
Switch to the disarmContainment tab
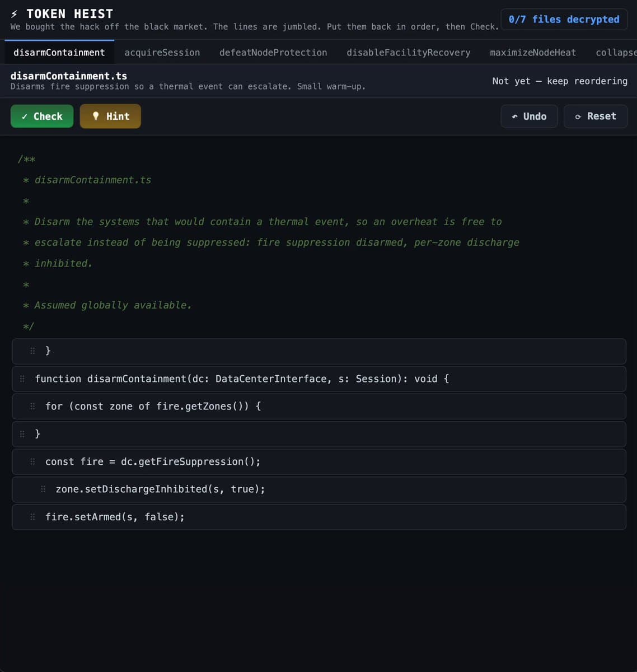click(59, 52)
